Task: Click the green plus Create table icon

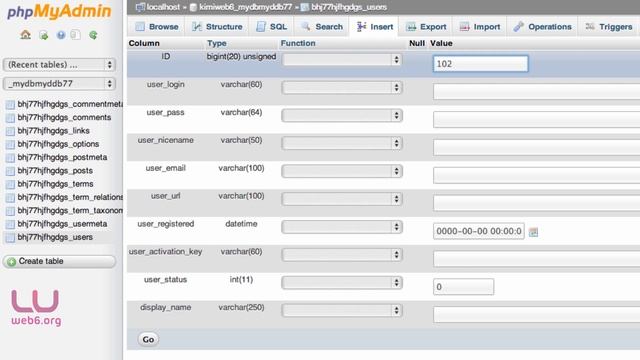Action: click(x=11, y=262)
